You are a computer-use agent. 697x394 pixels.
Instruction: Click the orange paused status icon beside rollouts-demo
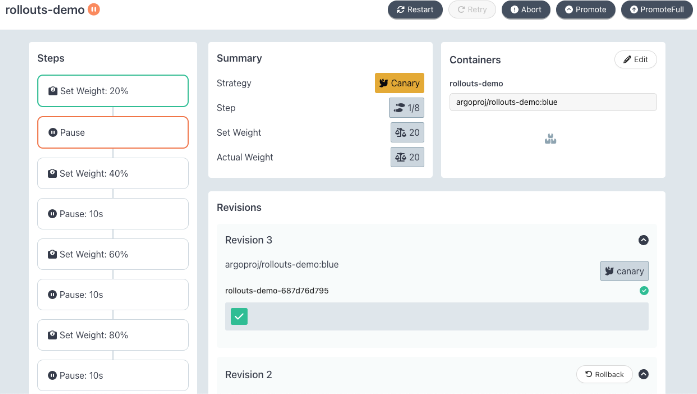(94, 9)
